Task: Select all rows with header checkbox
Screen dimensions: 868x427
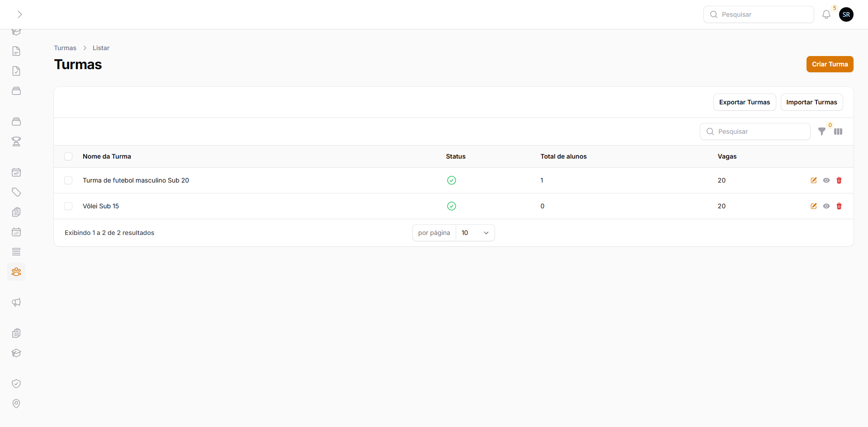Action: (x=68, y=156)
